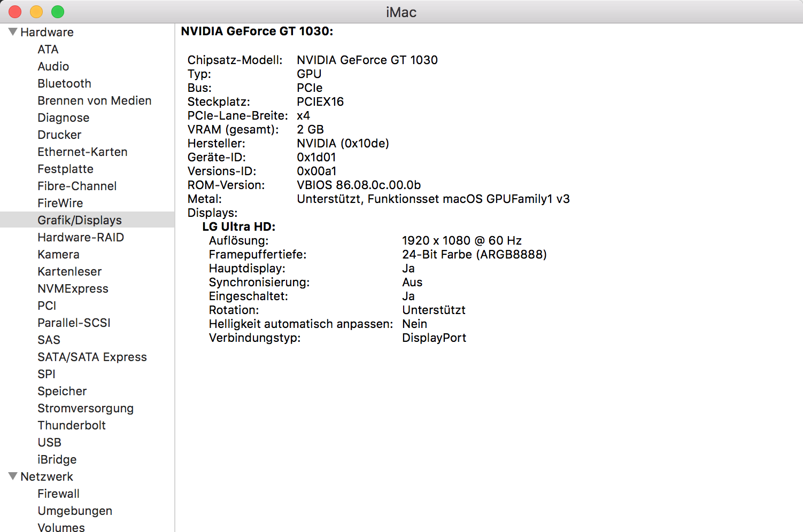Click the NVIDIA GeForce GT 1030 heading
The width and height of the screenshot is (803, 532).
coord(257,31)
